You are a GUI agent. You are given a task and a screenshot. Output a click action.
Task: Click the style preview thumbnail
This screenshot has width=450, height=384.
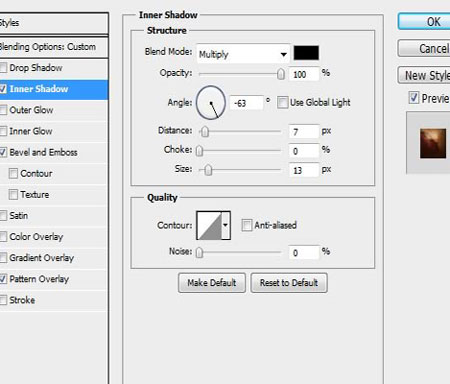tap(433, 143)
